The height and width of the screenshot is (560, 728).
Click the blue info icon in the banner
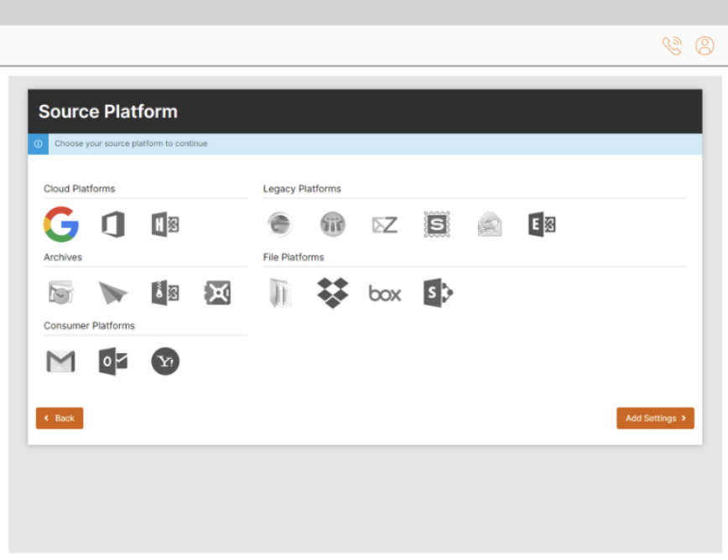38,144
